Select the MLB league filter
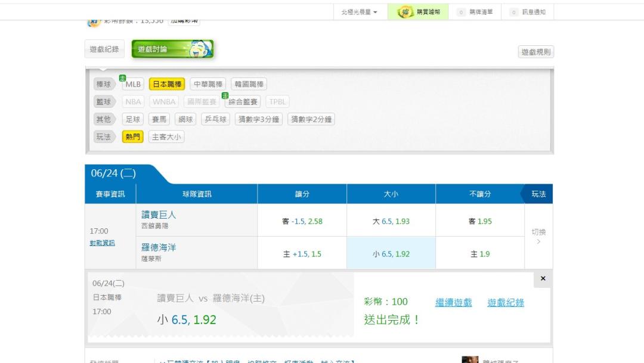Image resolution: width=644 pixels, height=363 pixels. tap(133, 84)
